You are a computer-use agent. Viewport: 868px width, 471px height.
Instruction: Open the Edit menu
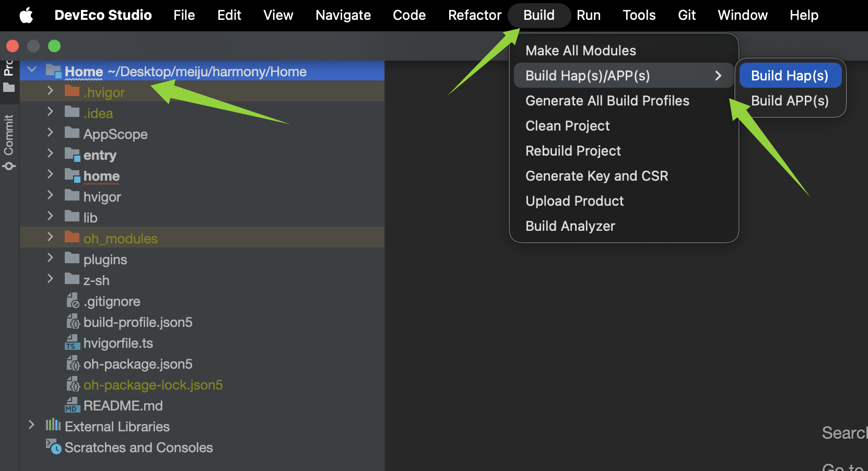tap(229, 15)
